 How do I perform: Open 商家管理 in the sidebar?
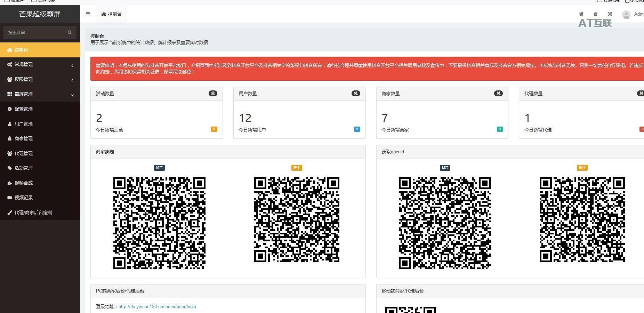(40, 138)
